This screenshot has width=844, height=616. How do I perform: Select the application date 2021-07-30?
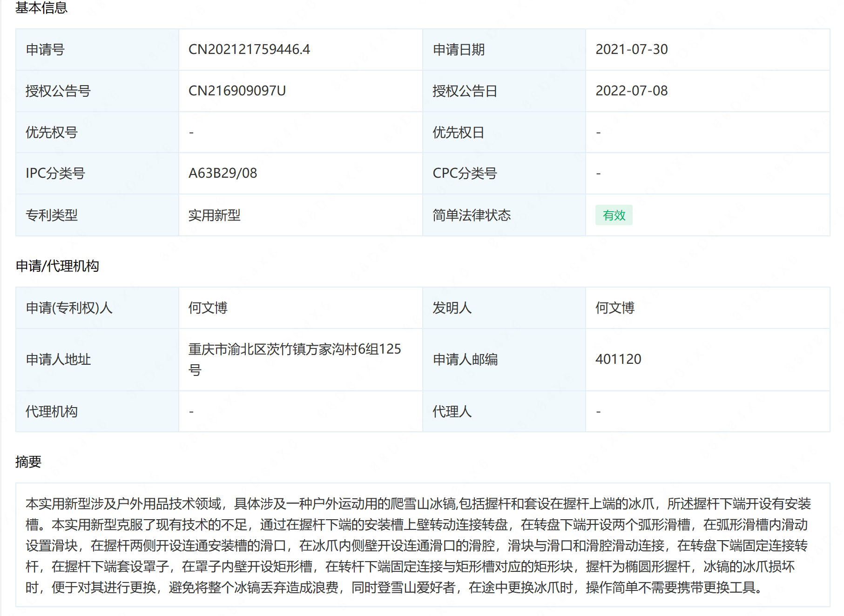tap(632, 49)
